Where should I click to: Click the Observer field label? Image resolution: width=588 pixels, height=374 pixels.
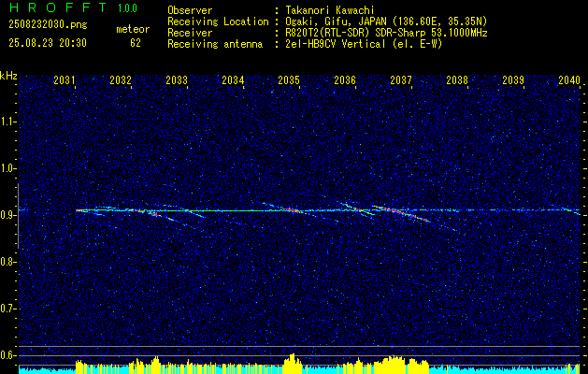[190, 10]
